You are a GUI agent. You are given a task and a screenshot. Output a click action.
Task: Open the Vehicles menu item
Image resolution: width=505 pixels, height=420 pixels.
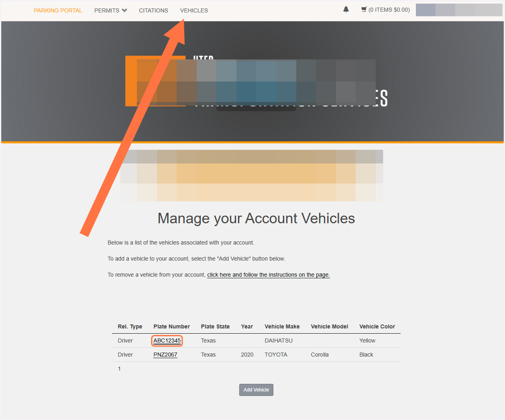point(194,11)
